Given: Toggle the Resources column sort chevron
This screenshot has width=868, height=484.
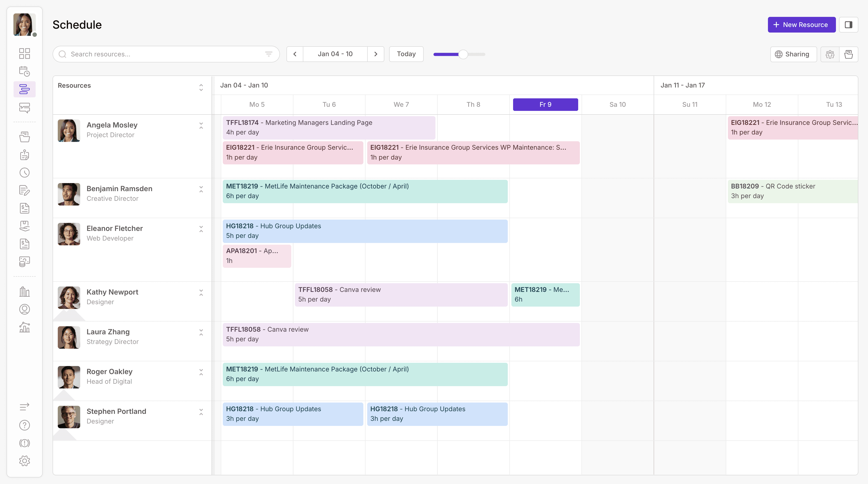Looking at the screenshot, I should click(201, 87).
